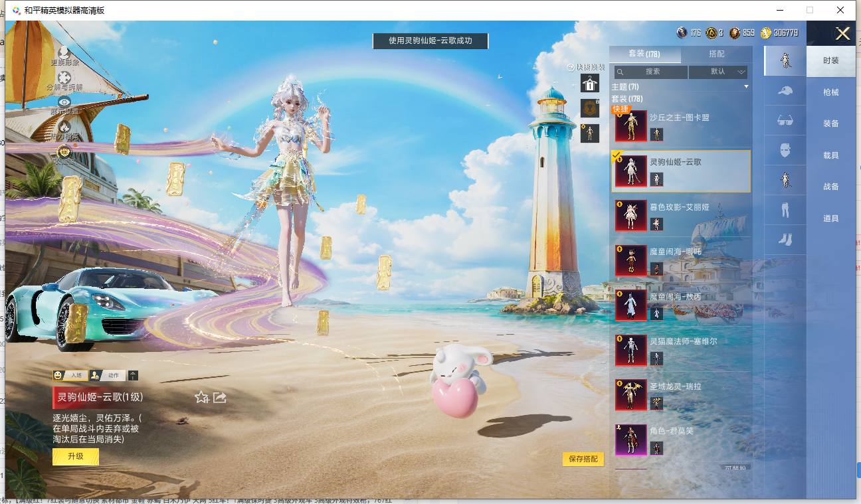Click the gold token icon next to 3

pos(712,33)
